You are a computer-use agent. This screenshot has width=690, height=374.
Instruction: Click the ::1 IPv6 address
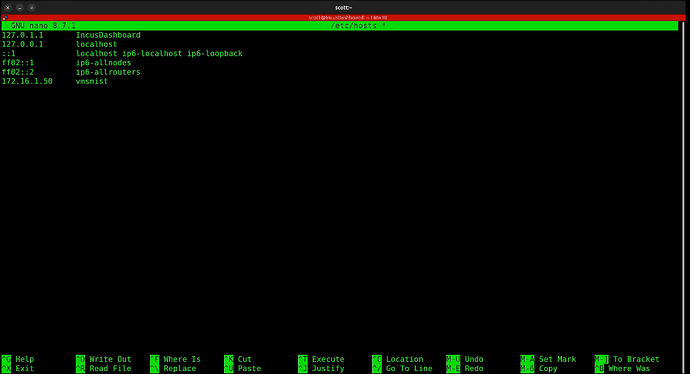point(8,53)
